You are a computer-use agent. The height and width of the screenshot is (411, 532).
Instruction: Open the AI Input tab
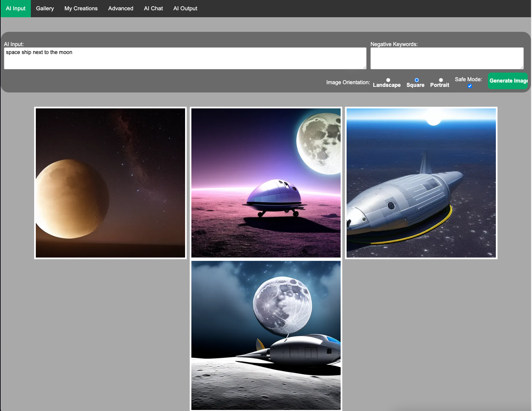[16, 9]
